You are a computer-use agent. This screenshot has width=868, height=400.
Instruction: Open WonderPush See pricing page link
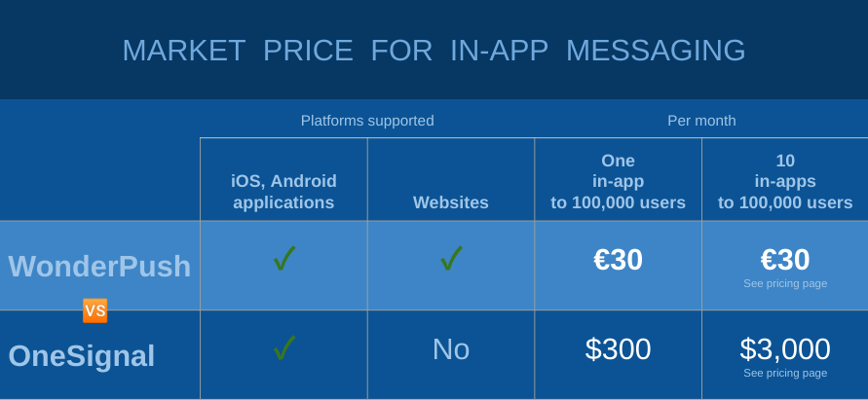785,283
